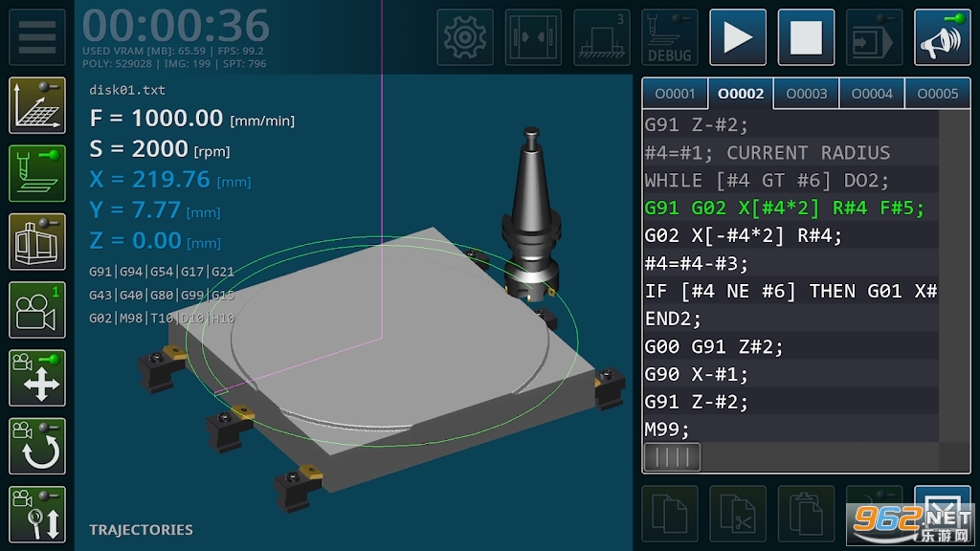This screenshot has height=551, width=980.
Task: Enable the camera pan mode
Action: 37,377
